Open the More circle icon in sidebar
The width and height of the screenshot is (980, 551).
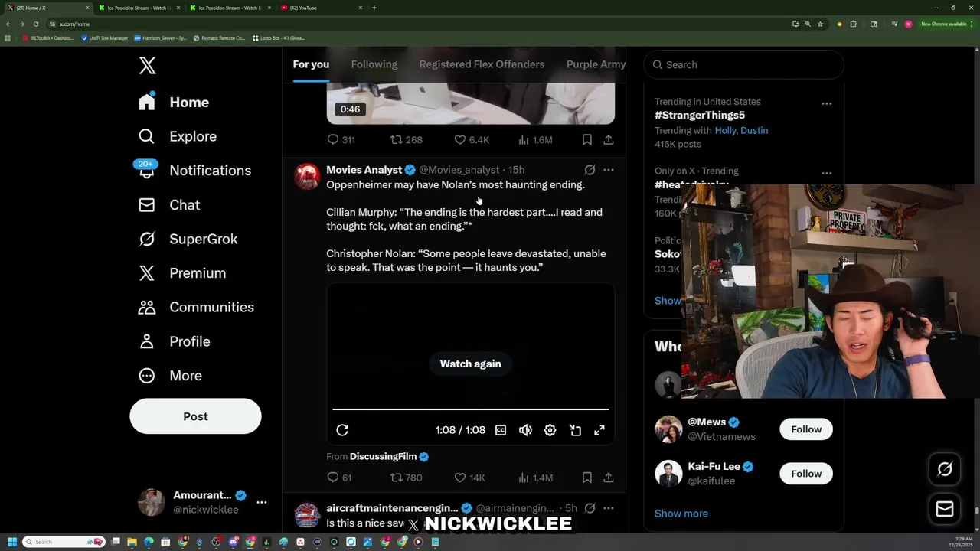[146, 376]
